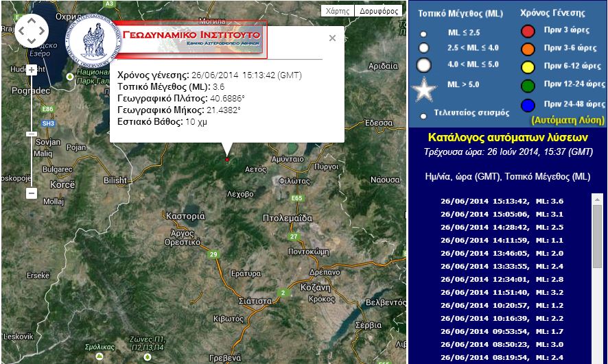Click the catalog list scrollbar up arrow
Screen dimensions: 608x364
click(x=597, y=199)
